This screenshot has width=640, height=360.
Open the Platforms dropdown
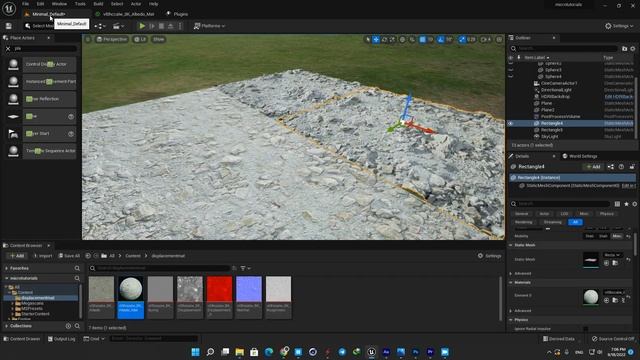[x=209, y=26]
